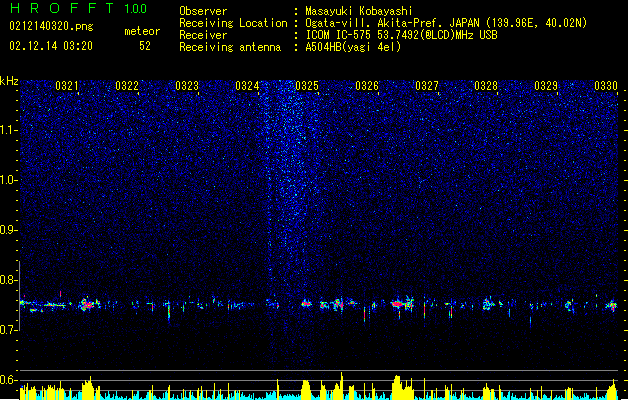Image resolution: width=629 pixels, height=400 pixels.
Task: Click the observer name Masayuki Kobayashi
Action: point(359,11)
